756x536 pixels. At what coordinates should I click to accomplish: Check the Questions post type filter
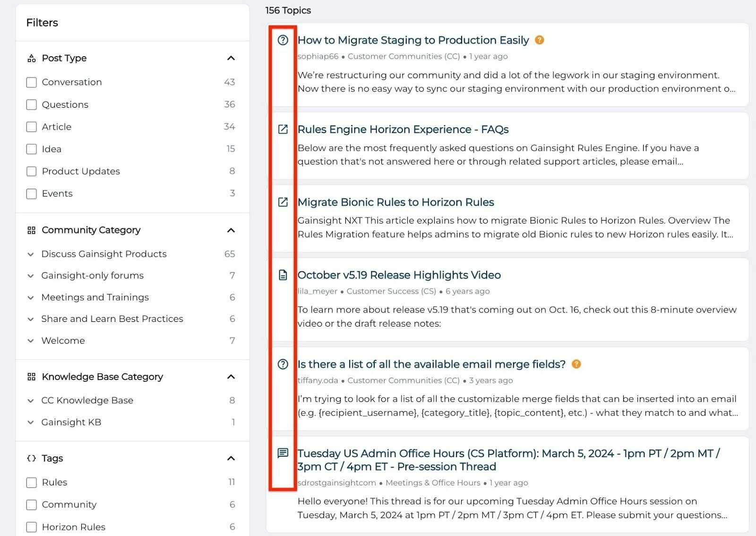tap(32, 104)
